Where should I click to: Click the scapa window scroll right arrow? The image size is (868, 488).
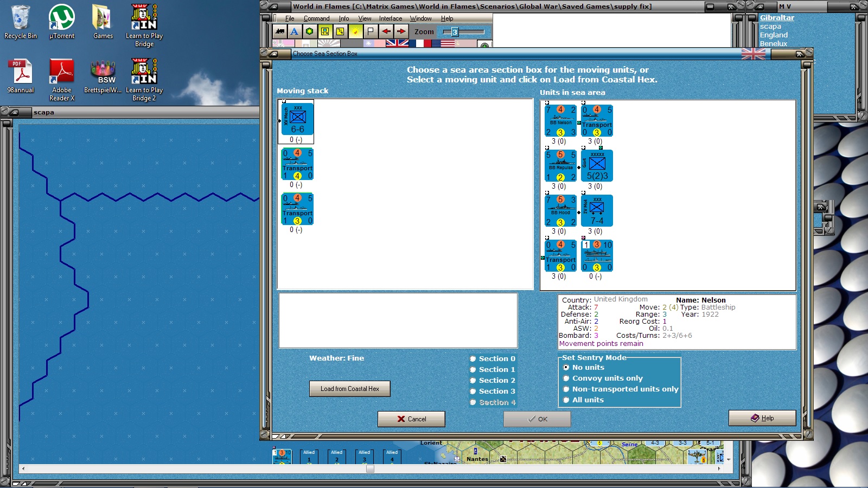(x=719, y=468)
